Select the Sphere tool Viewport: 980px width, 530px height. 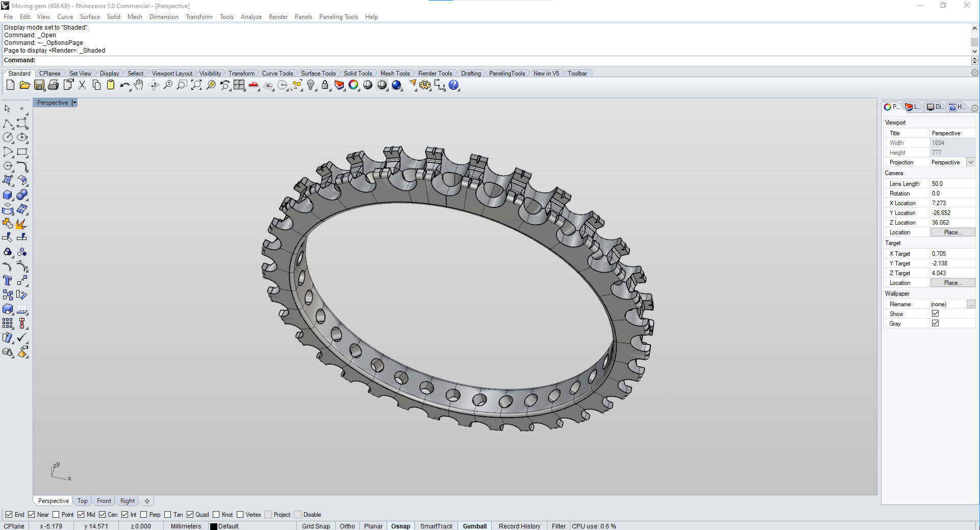(x=22, y=195)
